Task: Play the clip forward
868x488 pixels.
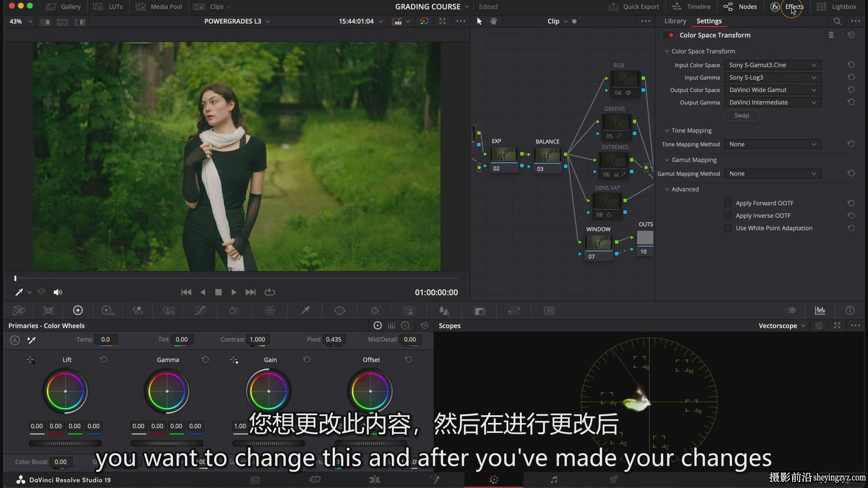Action: [x=234, y=292]
